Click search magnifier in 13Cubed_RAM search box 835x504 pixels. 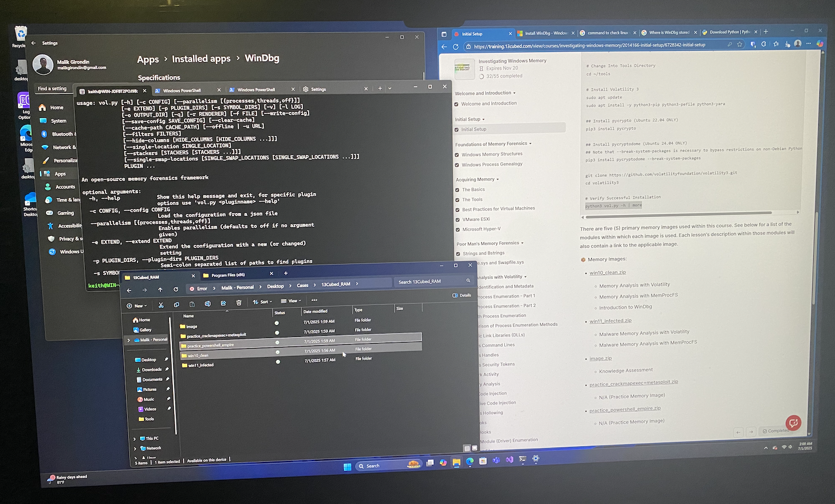pos(468,280)
